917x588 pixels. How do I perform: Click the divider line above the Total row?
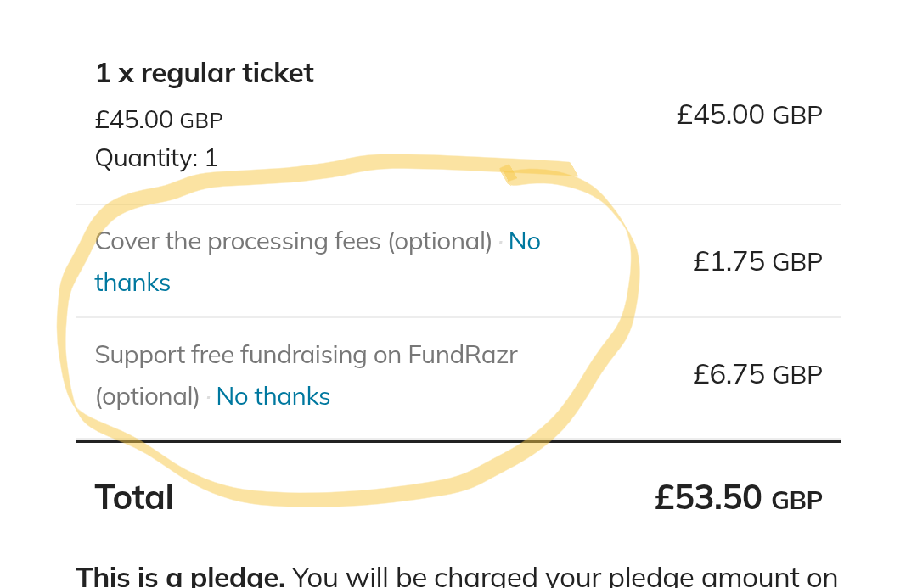point(458,441)
